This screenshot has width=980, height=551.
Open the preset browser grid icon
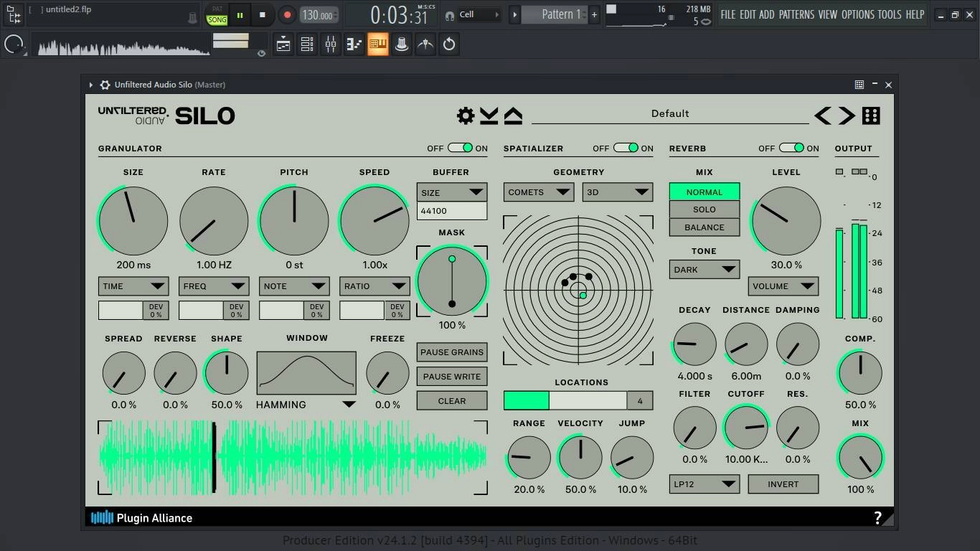pos(871,116)
